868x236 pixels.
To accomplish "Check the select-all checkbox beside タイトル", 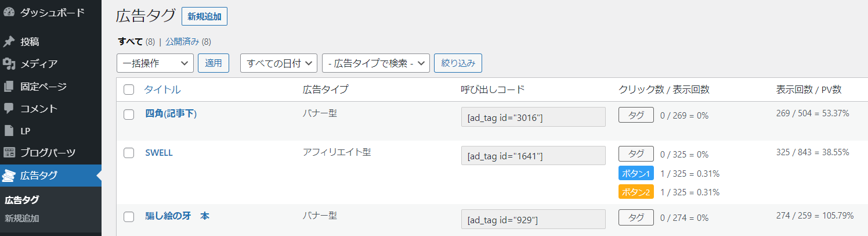I will coord(129,90).
